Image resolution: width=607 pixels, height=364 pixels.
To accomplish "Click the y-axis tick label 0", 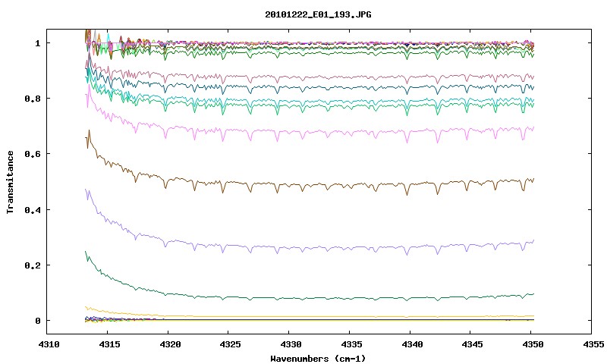I will tap(37, 321).
